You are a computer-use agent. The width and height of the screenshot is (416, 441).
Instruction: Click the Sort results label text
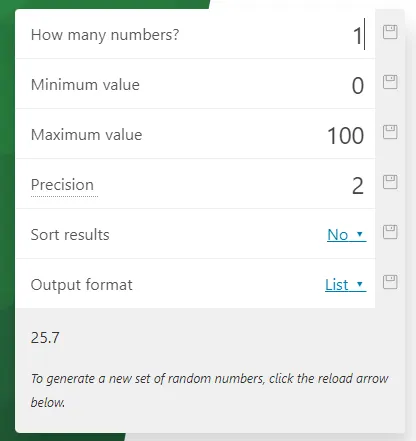click(x=70, y=235)
